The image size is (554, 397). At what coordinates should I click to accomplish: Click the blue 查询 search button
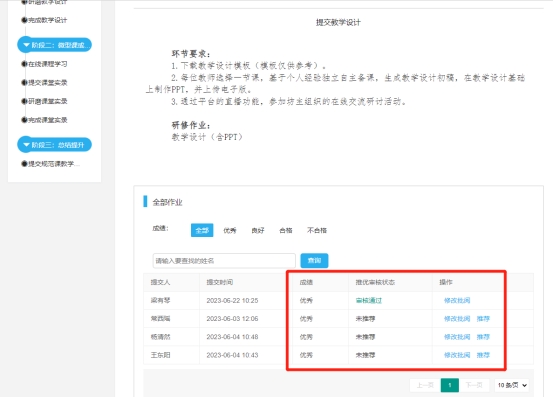(x=314, y=261)
